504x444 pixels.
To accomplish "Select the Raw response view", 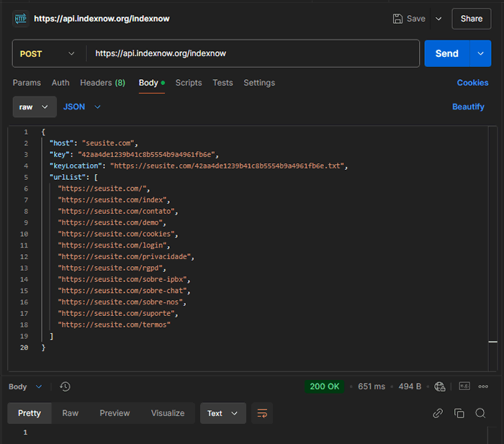I will (71, 413).
